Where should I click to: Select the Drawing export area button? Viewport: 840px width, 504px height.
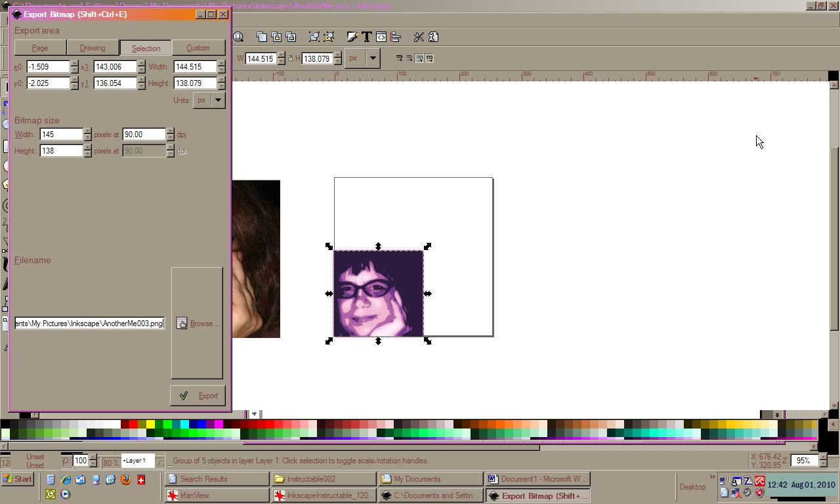point(93,48)
